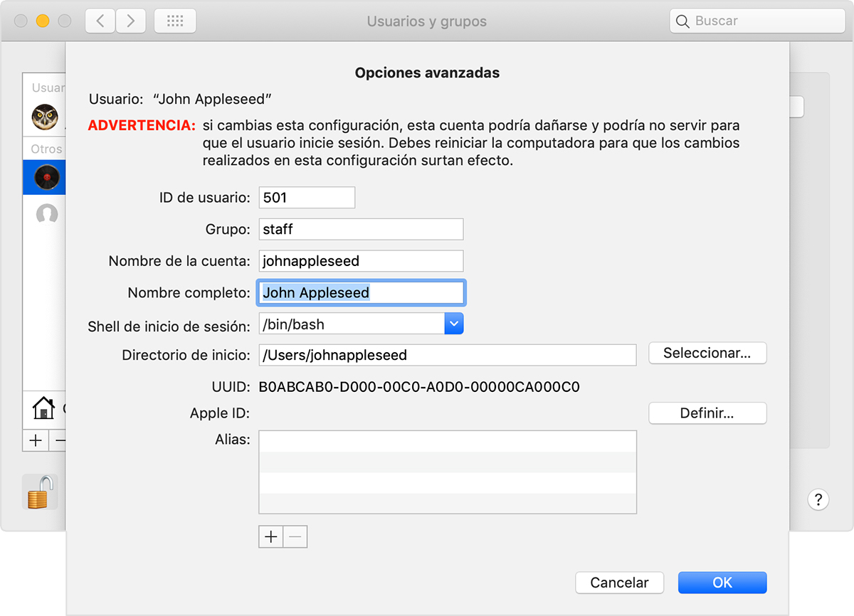Open the login shell dropdown arrow
Image resolution: width=854 pixels, height=616 pixels.
454,324
